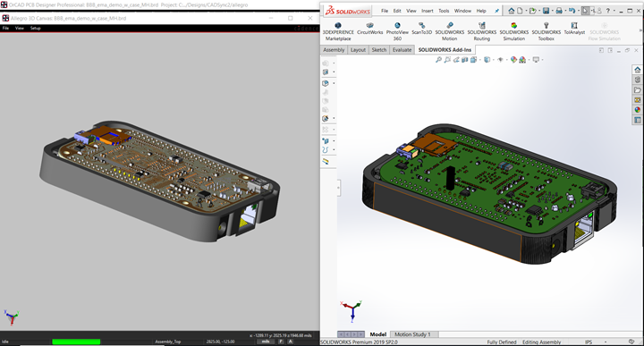Select the Model tab at bottom

pos(377,334)
